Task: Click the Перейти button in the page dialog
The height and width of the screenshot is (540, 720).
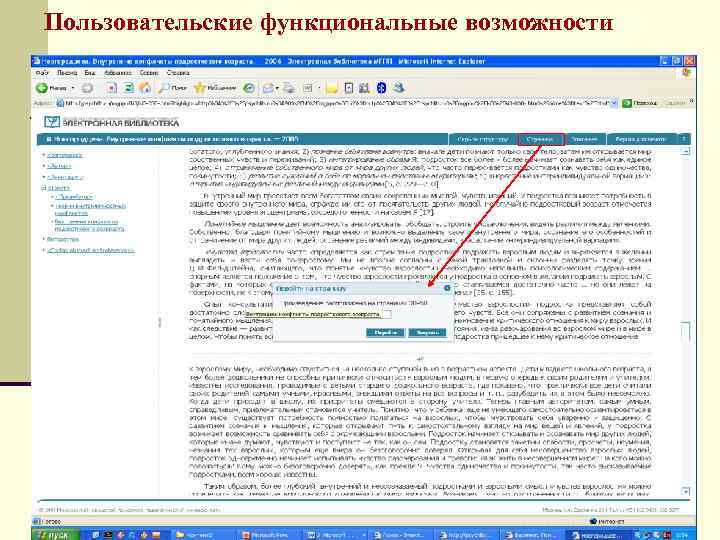Action: coord(385,332)
